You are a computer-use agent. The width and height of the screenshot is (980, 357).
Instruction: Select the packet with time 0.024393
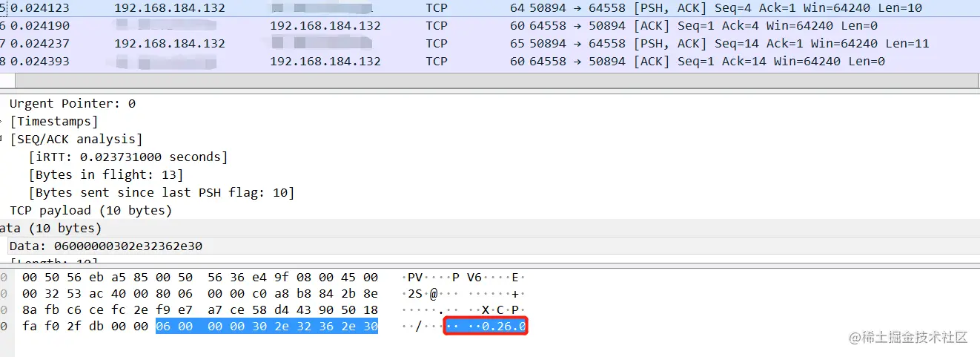click(x=490, y=62)
